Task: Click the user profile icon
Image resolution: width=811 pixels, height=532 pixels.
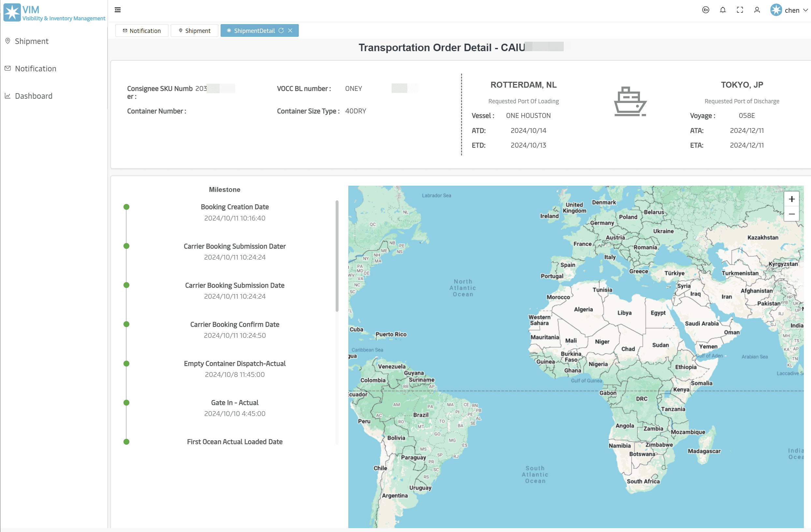Action: pyautogui.click(x=757, y=10)
